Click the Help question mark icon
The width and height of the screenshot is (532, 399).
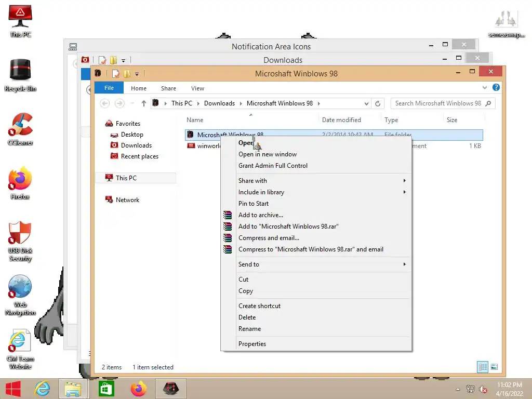pyautogui.click(x=496, y=87)
